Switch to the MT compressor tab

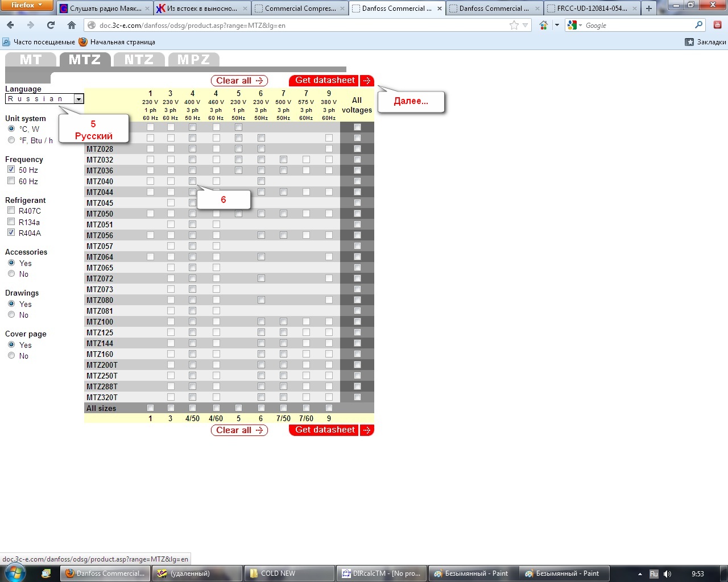pyautogui.click(x=31, y=60)
